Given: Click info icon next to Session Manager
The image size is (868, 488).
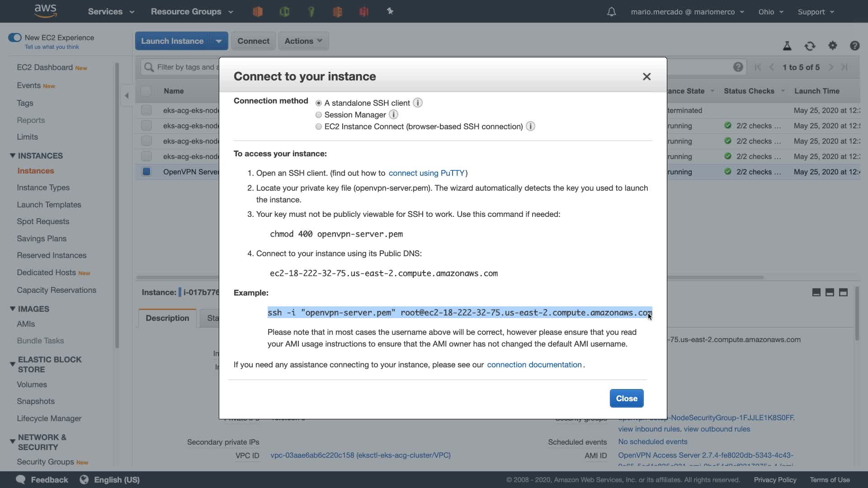Looking at the screenshot, I should (x=393, y=115).
